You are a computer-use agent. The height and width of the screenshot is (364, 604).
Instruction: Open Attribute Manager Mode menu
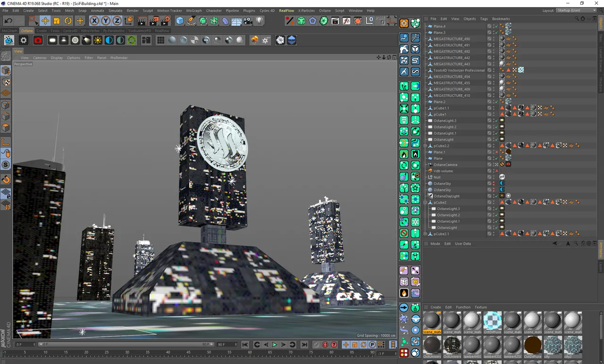435,244
